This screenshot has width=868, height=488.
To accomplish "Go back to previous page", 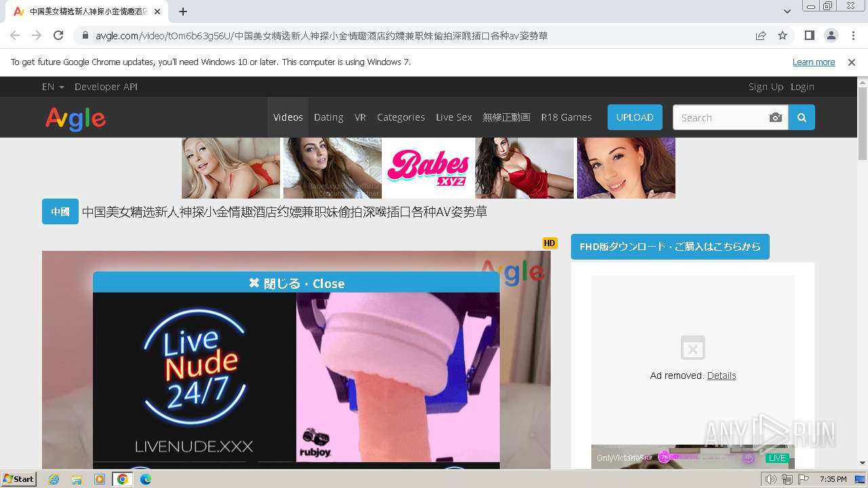I will click(15, 35).
